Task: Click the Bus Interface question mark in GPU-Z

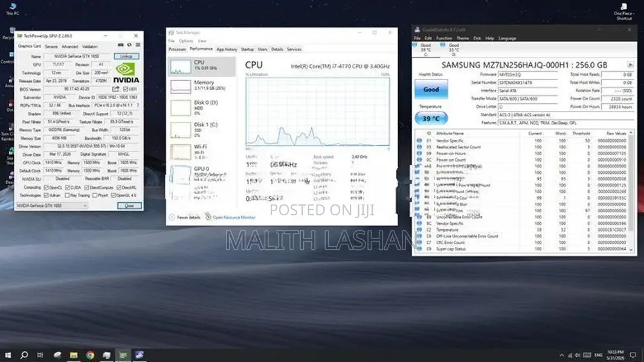Action: 138,106
